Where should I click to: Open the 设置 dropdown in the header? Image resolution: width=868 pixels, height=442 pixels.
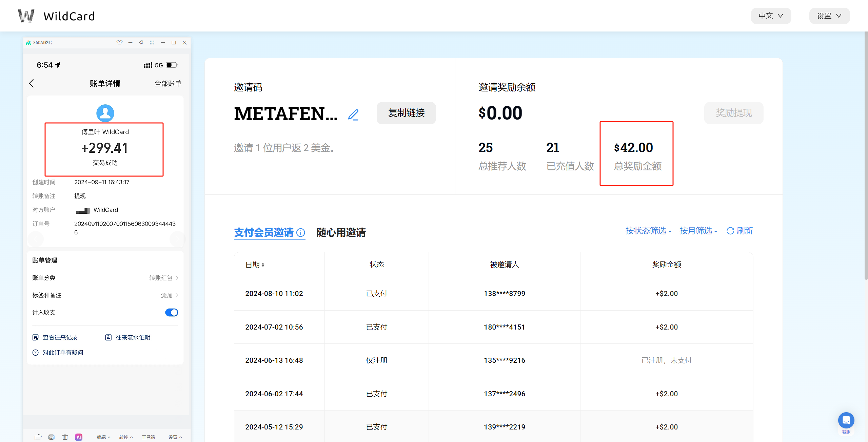click(x=829, y=16)
